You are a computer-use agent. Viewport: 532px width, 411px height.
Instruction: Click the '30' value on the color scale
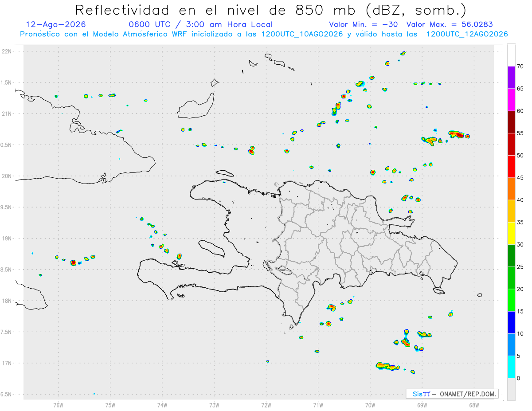[x=520, y=245]
